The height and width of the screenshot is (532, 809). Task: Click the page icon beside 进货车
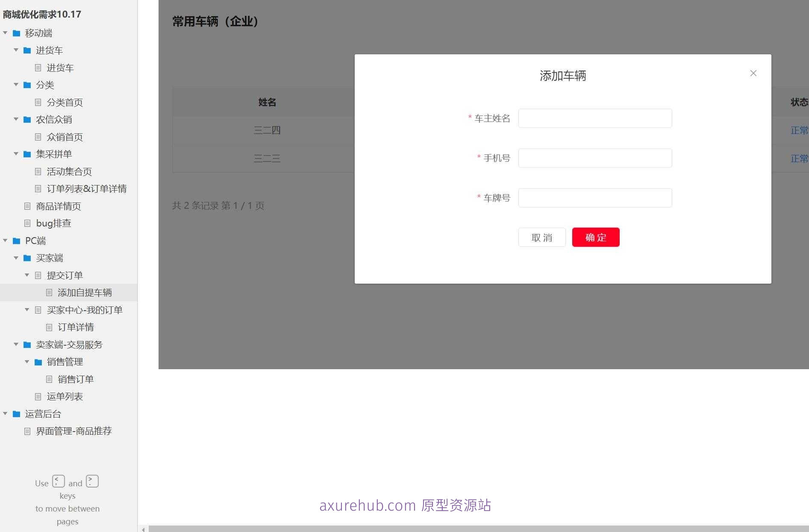[x=39, y=68]
